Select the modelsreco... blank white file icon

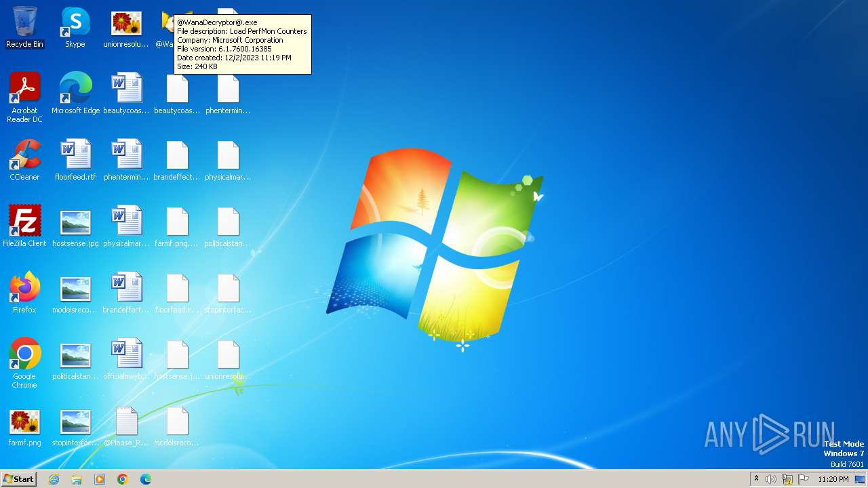(x=177, y=425)
